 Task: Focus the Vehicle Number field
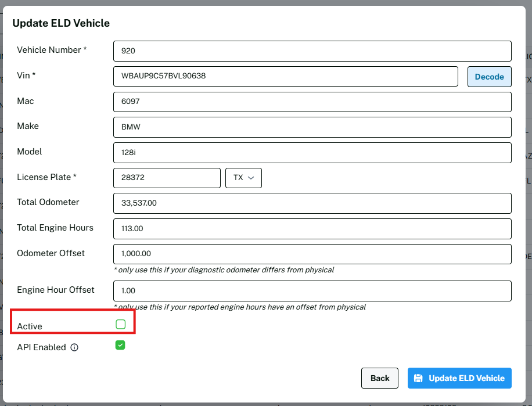click(x=312, y=51)
